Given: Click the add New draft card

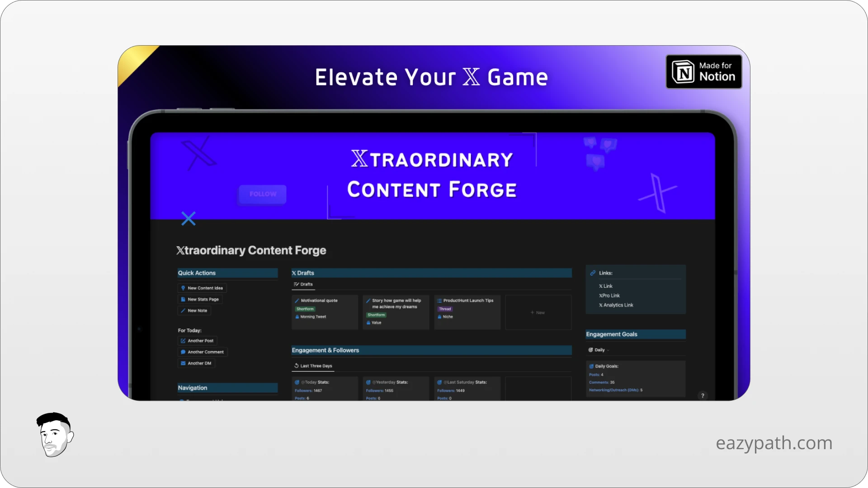Looking at the screenshot, I should click(537, 312).
